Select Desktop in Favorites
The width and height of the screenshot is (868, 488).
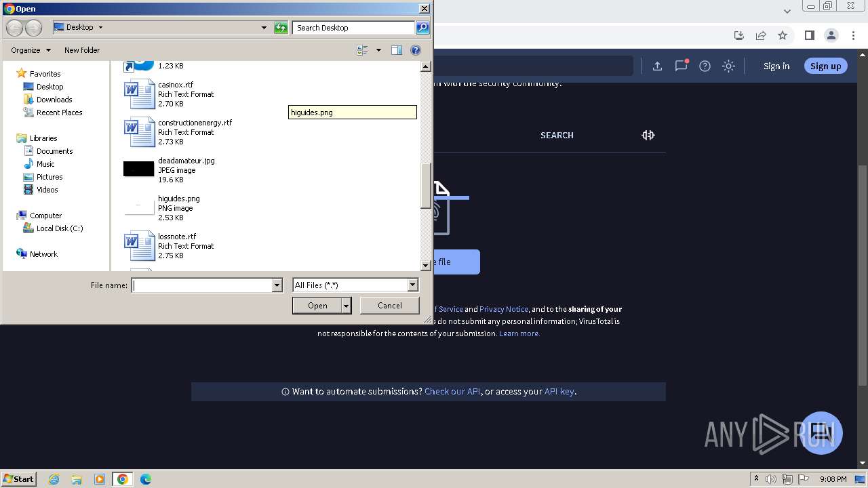50,87
